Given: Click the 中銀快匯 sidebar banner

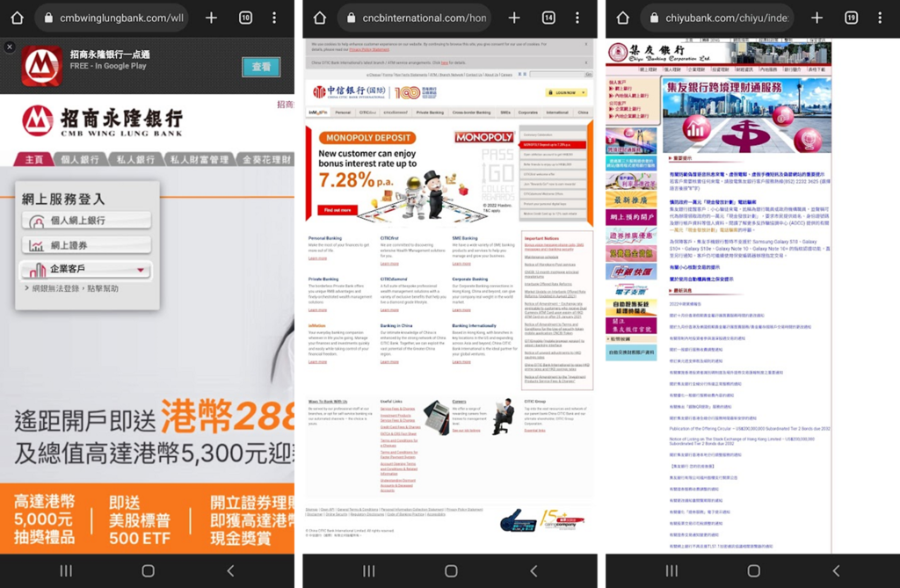Looking at the screenshot, I should pyautogui.click(x=631, y=271).
